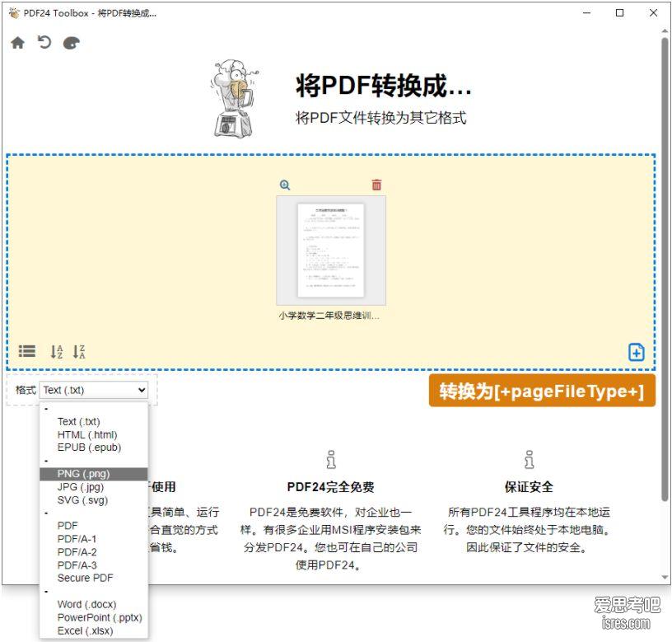The width and height of the screenshot is (672, 642).
Task: Delete the file with red trash icon
Action: click(376, 185)
